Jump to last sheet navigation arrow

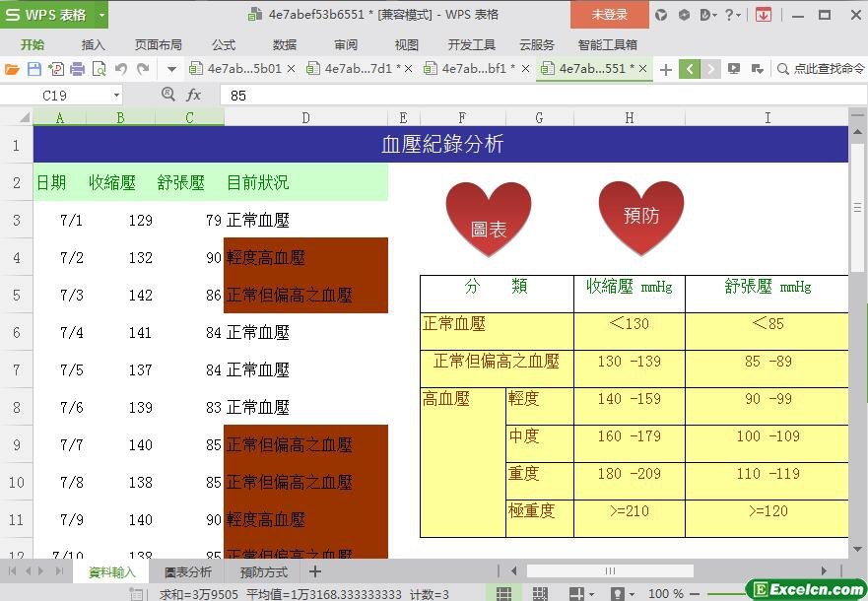[x=59, y=571]
